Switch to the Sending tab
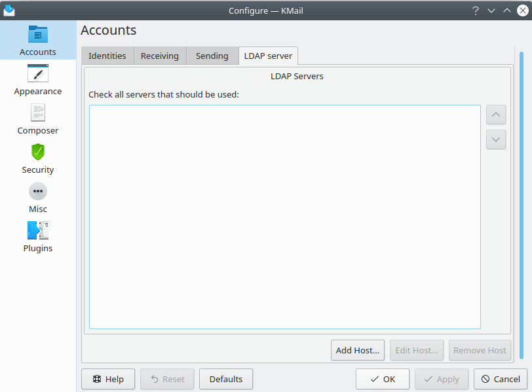The height and width of the screenshot is (392, 532). (212, 56)
